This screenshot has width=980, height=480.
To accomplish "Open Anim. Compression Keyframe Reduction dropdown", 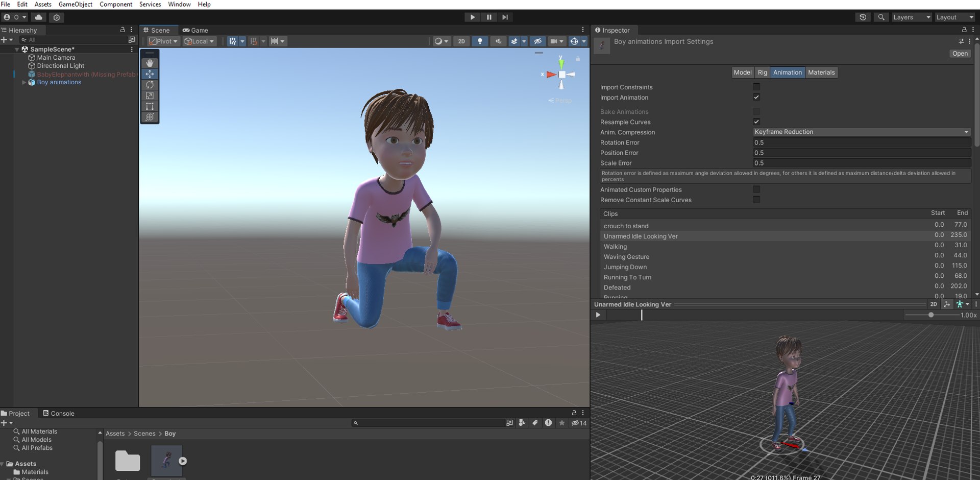I will coord(862,132).
